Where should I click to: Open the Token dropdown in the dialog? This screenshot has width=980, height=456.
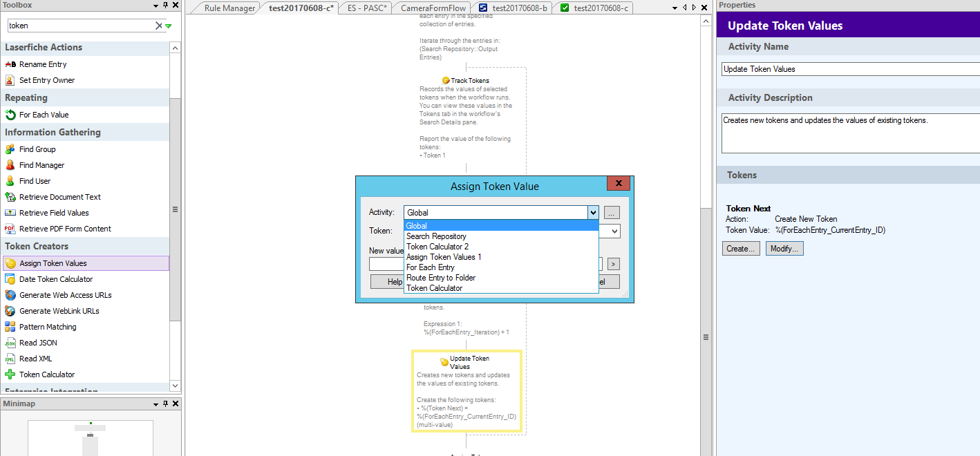tap(614, 231)
